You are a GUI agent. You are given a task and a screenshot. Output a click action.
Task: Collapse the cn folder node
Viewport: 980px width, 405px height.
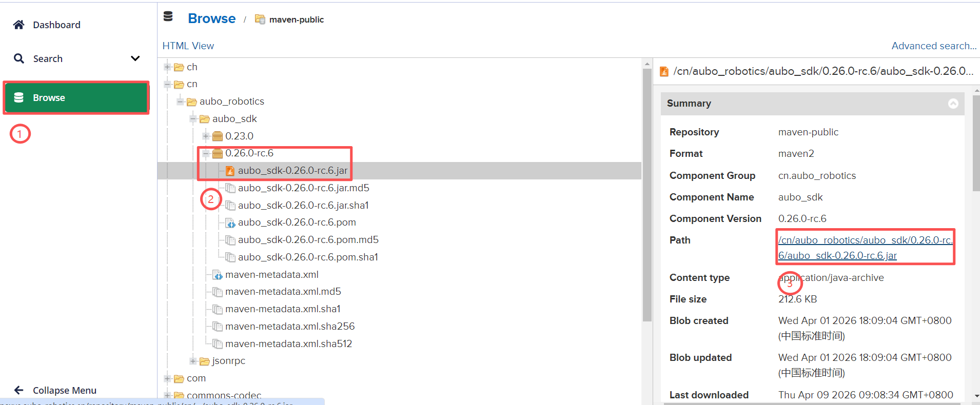pyautogui.click(x=167, y=84)
